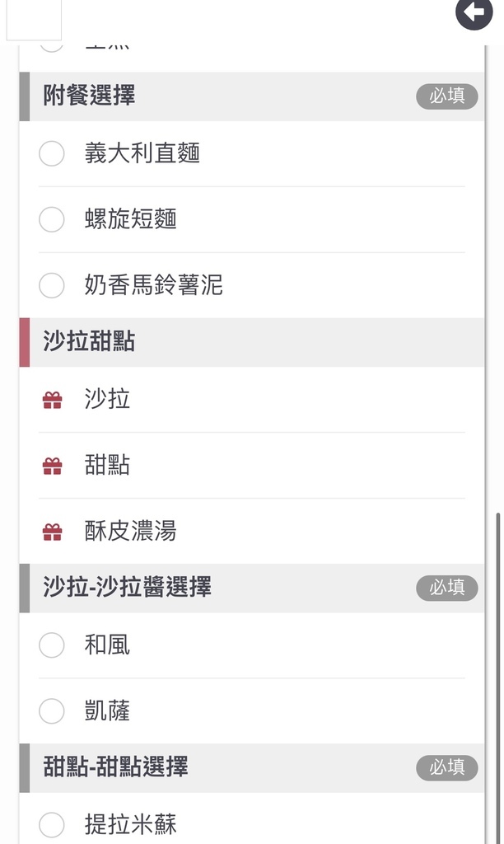Select the 義大利直麵 radio option

click(52, 154)
